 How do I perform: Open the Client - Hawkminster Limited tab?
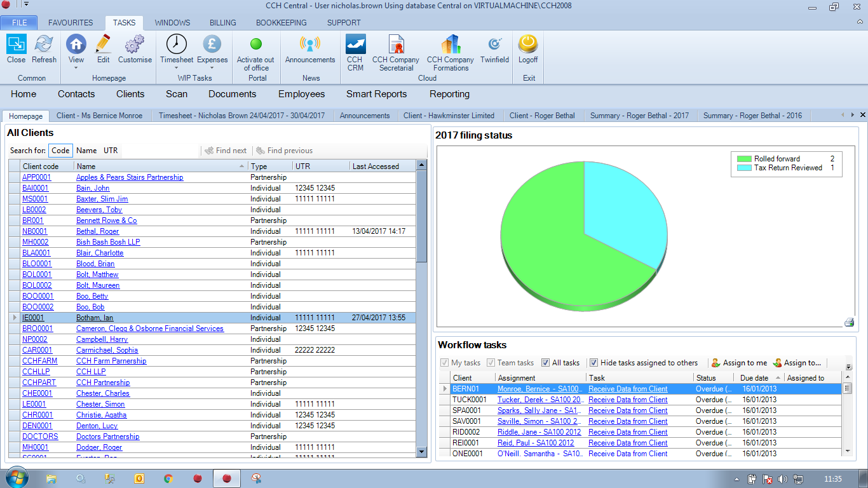tap(449, 116)
